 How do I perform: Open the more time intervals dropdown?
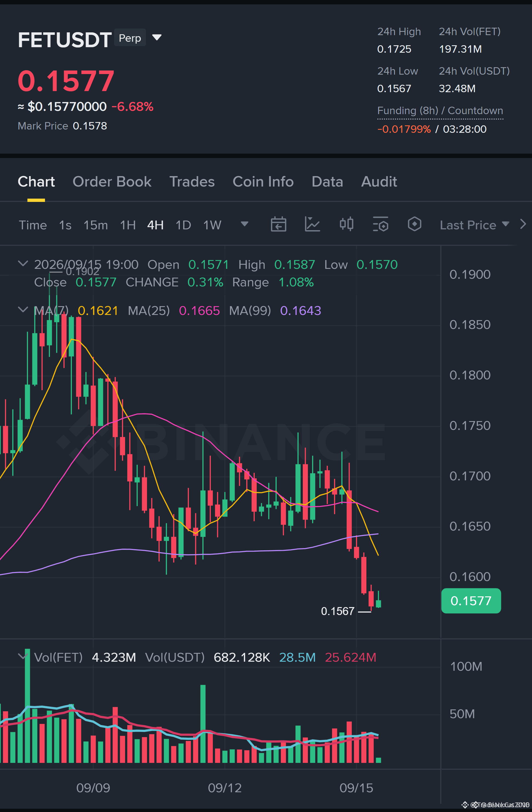(x=244, y=224)
